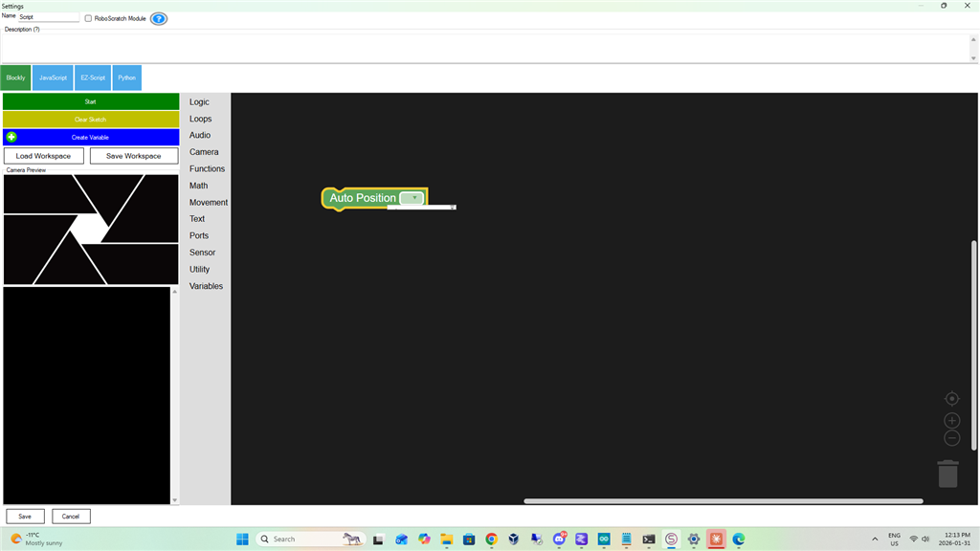Click the trash can to delete blocks
The width and height of the screenshot is (980, 551).
pos(947,473)
